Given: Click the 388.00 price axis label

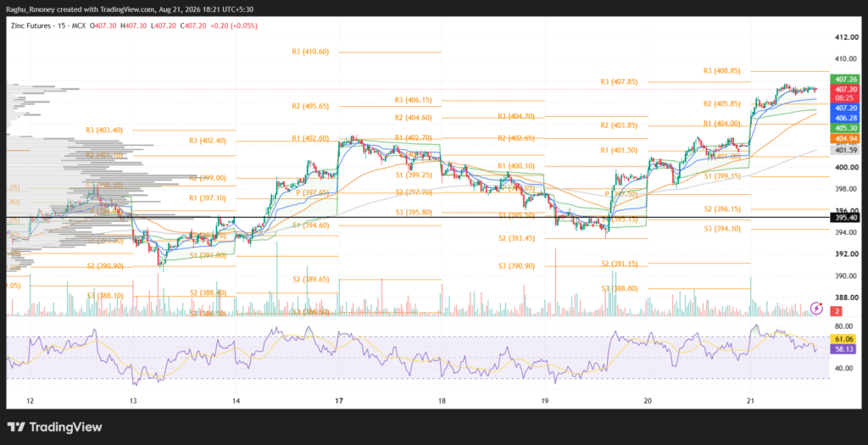Looking at the screenshot, I should tap(847, 298).
